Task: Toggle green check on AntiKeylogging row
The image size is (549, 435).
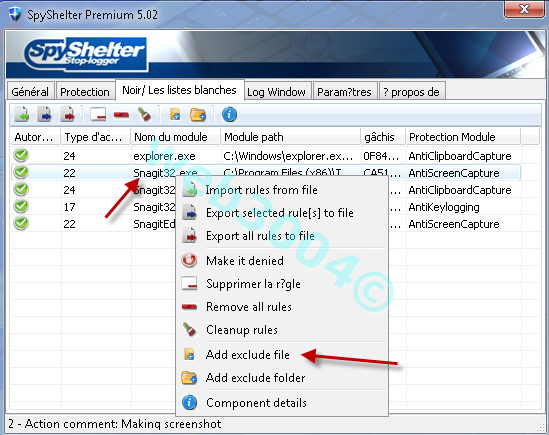Action: 21,206
